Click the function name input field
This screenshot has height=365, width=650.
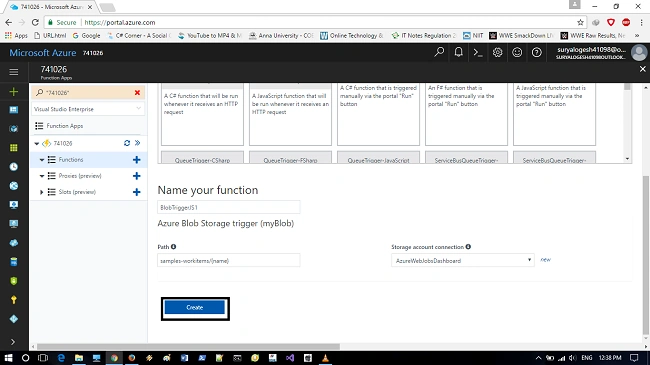click(229, 207)
